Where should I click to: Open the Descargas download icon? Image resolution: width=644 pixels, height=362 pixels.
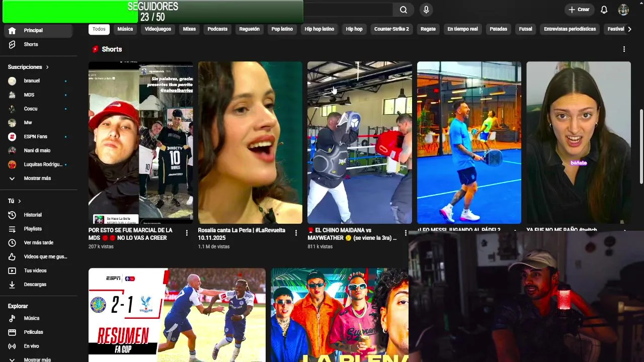click(x=12, y=285)
